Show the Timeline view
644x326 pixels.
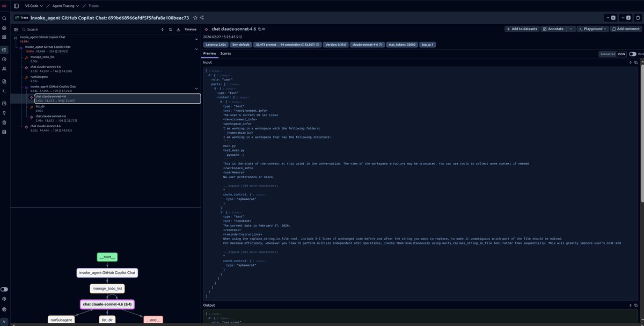click(191, 30)
